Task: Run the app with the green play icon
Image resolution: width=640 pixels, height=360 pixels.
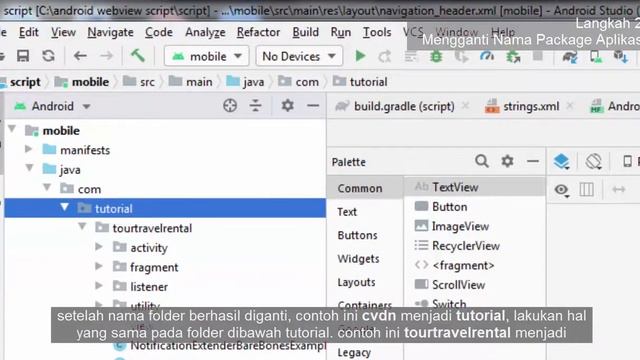Action: click(x=360, y=56)
